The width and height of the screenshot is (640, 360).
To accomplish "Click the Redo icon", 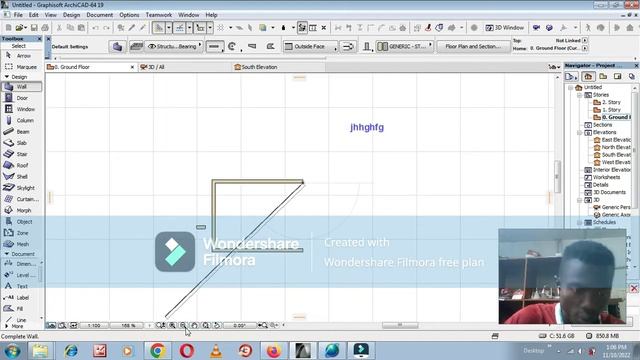I will 107,28.
